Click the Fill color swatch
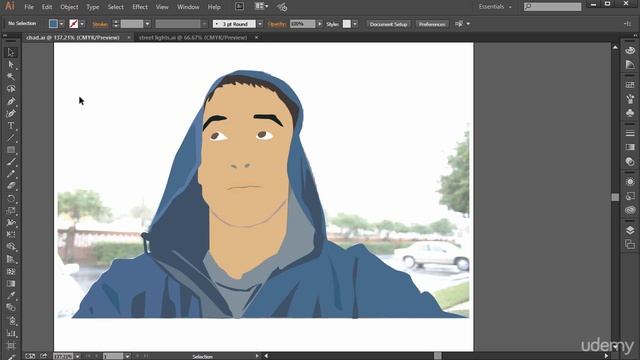The image size is (640, 360). click(x=53, y=24)
